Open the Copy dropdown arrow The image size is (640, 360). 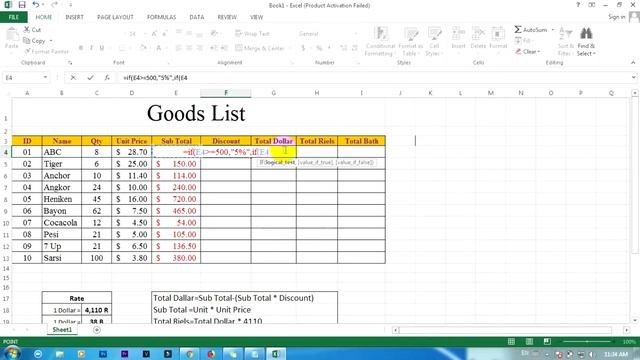tap(51, 40)
